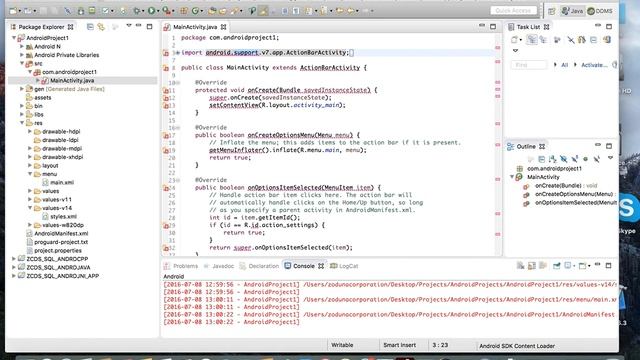Viewport: 640px width, 360px height.
Task: Switch to the Javadoc tab
Action: coord(219,266)
